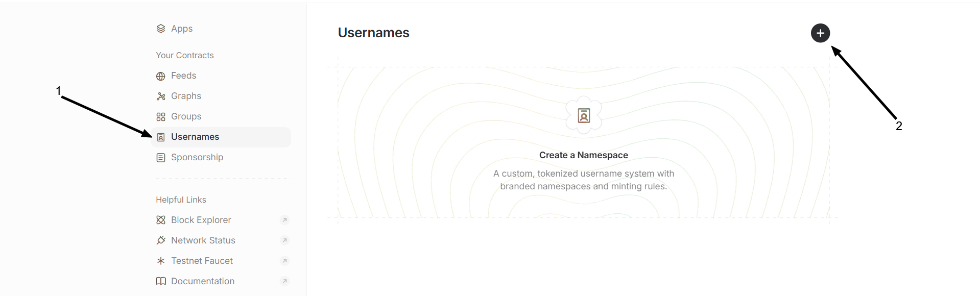Click the open book icon beside Documentation

(x=161, y=281)
